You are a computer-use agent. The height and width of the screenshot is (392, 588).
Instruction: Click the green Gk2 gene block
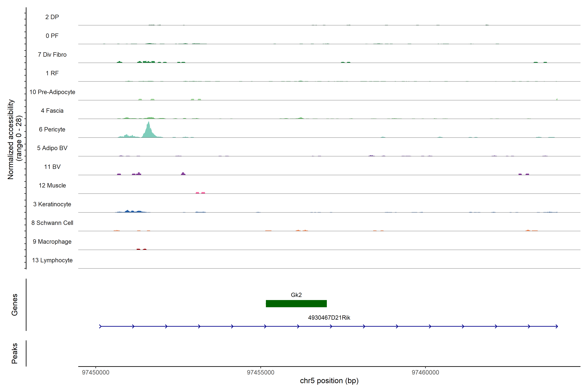(296, 303)
